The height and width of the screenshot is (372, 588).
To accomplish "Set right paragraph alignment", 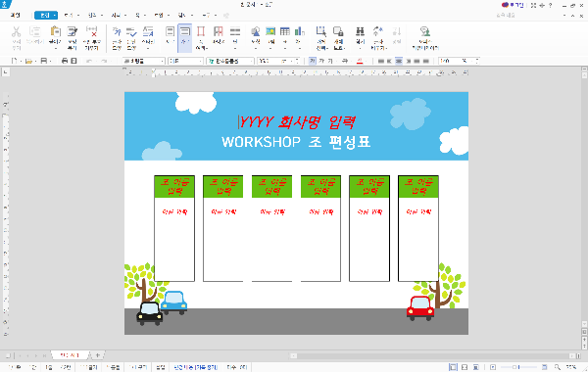I will click(408, 61).
